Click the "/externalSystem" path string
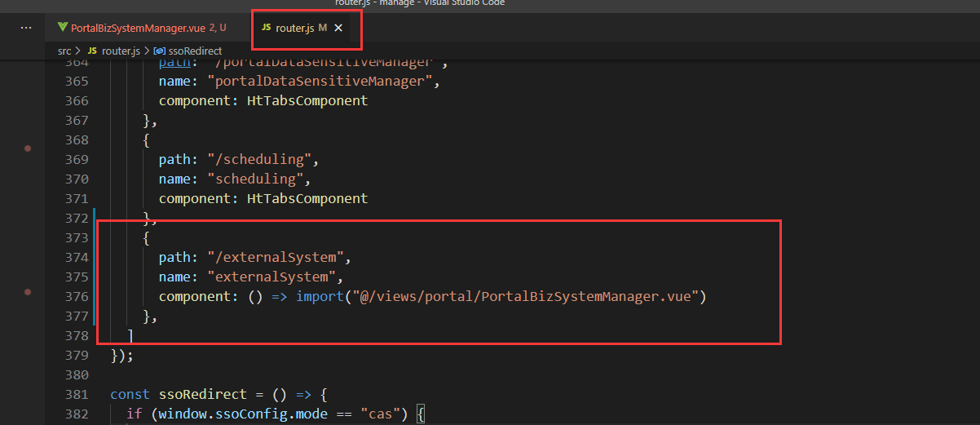The width and height of the screenshot is (980, 425). (x=278, y=257)
